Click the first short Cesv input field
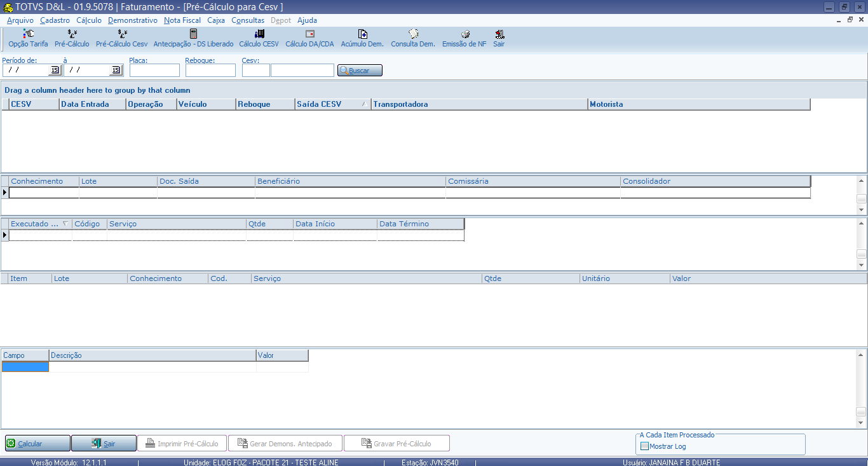The width and height of the screenshot is (868, 466). (x=256, y=70)
